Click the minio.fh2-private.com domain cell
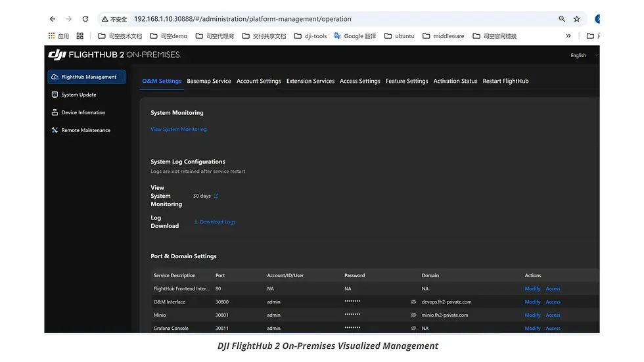644x362 pixels. pos(445,315)
